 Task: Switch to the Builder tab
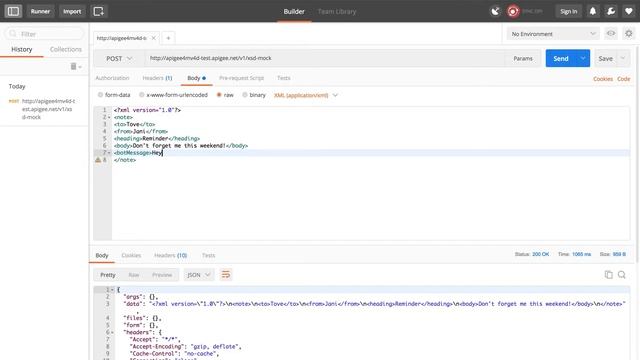click(294, 11)
